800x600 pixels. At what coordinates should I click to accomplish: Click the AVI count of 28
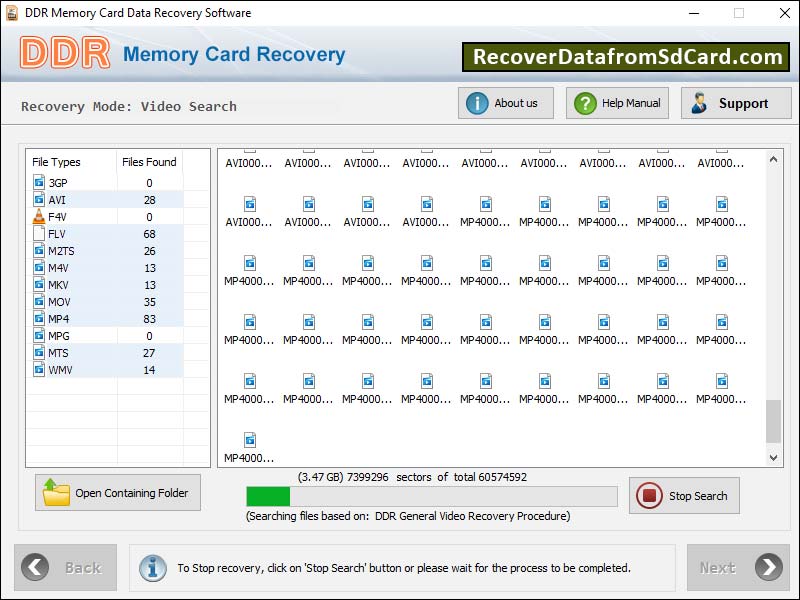point(149,200)
